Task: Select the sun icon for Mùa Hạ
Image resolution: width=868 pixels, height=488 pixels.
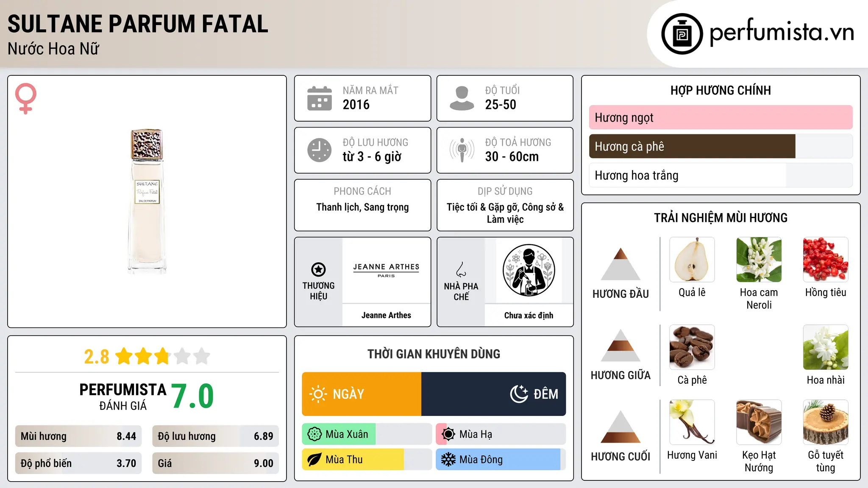Action: click(448, 434)
